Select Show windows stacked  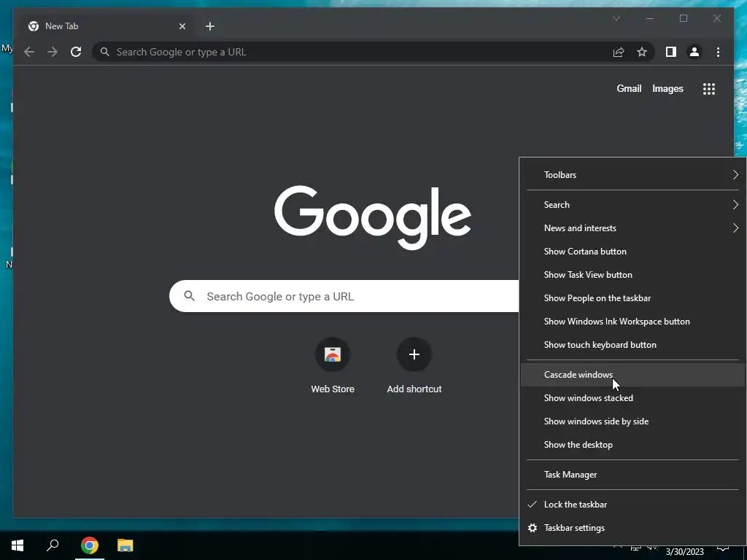pyautogui.click(x=632, y=398)
